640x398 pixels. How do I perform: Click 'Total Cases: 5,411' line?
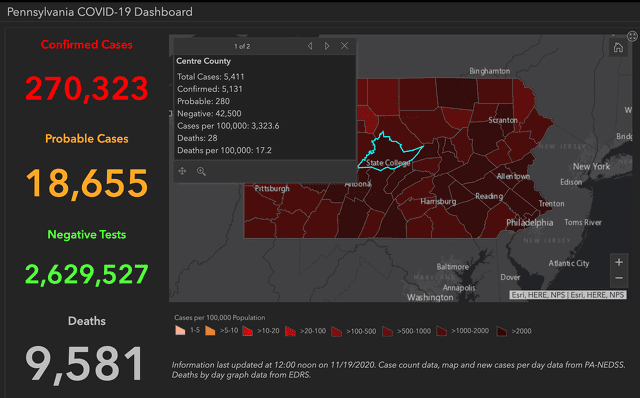(x=211, y=77)
